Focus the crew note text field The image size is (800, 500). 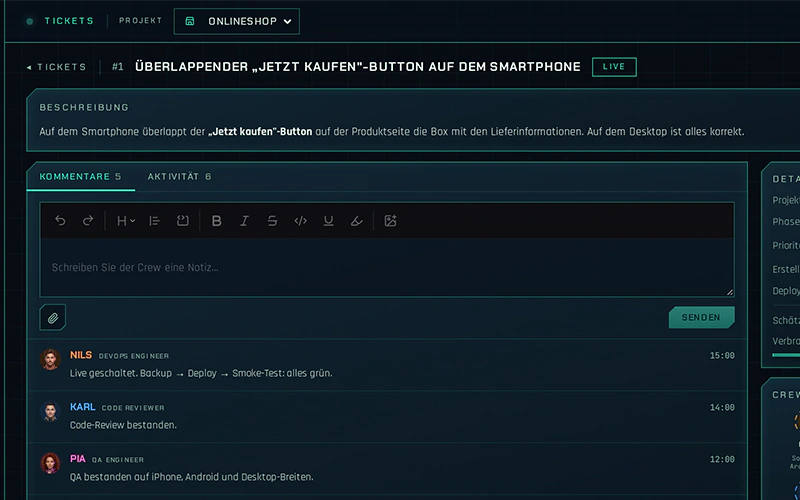pyautogui.click(x=387, y=267)
